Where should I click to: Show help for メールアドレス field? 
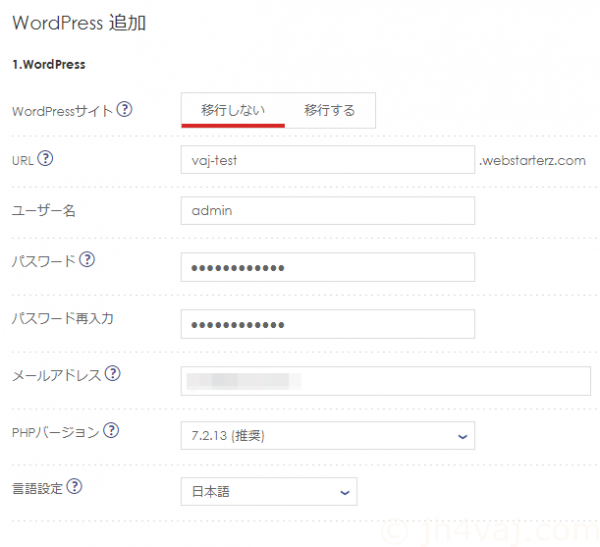click(x=112, y=374)
